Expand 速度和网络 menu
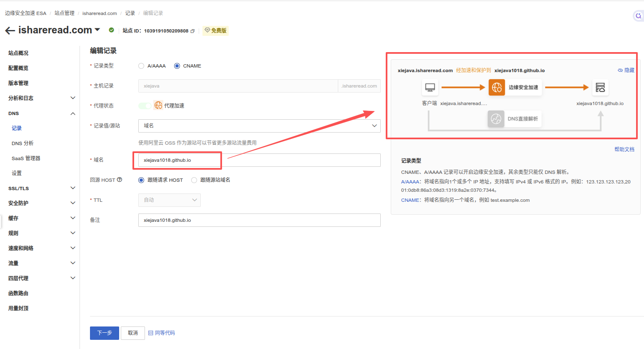Viewport: 644px width, 349px height. (73, 248)
